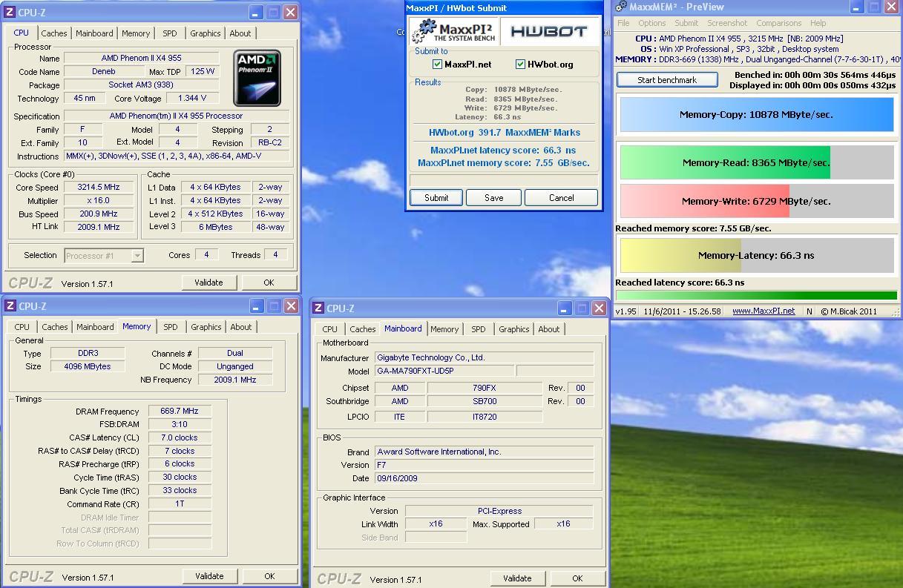
Task: Open the File menu in MaxxMEM²
Action: [x=624, y=23]
